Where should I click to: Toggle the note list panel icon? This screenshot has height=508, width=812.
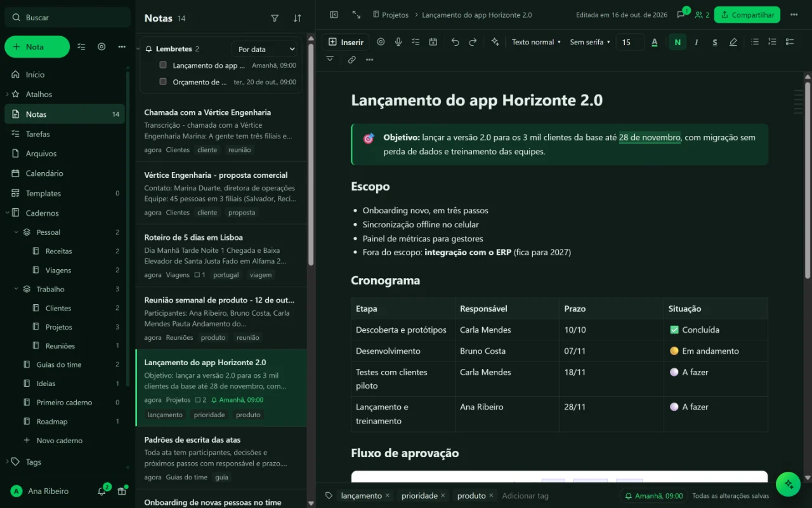pyautogui.click(x=334, y=15)
